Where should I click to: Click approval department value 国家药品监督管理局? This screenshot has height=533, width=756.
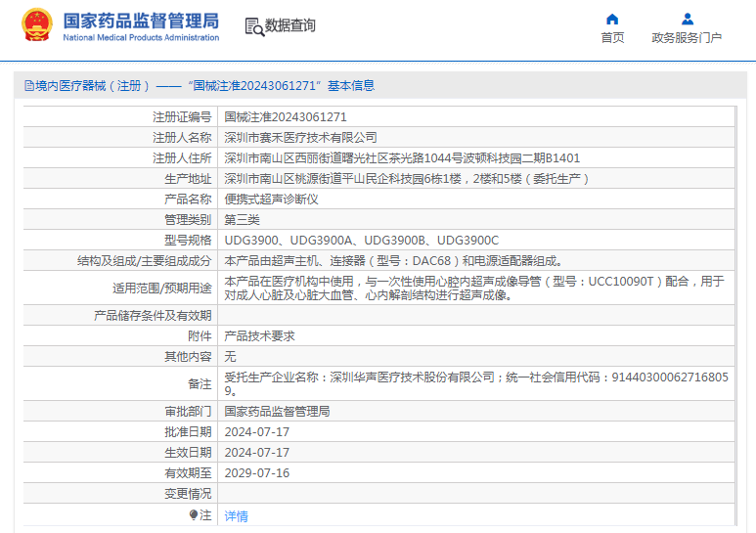[x=277, y=411]
